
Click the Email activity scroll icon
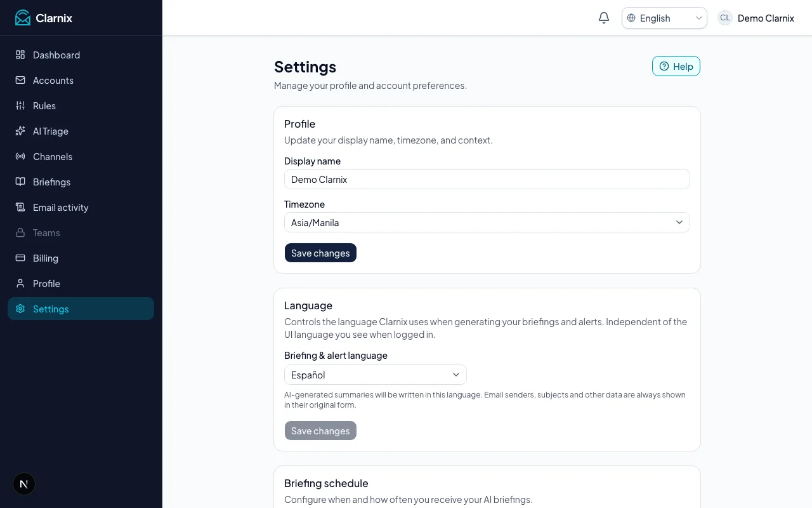pyautogui.click(x=20, y=207)
